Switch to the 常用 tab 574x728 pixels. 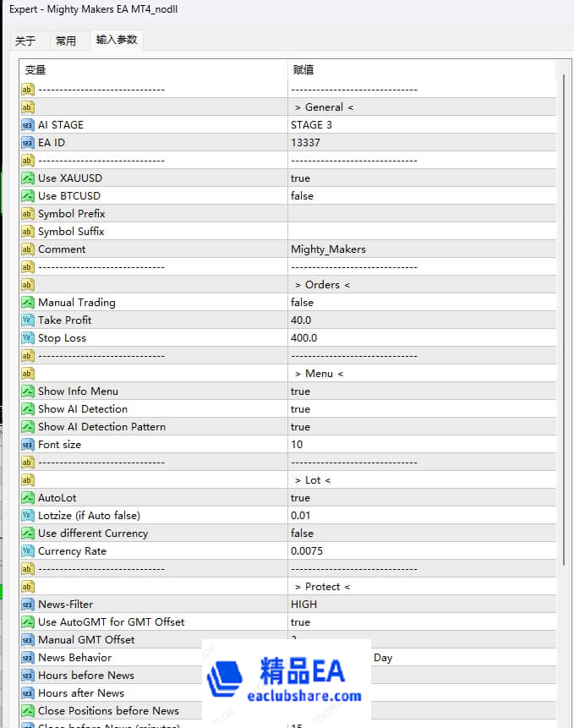[x=66, y=41]
